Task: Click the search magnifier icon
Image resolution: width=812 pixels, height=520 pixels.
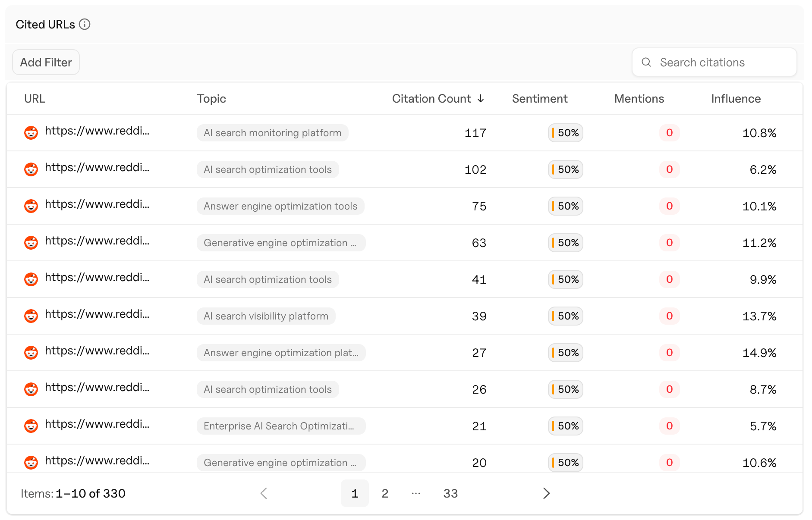Action: point(646,62)
